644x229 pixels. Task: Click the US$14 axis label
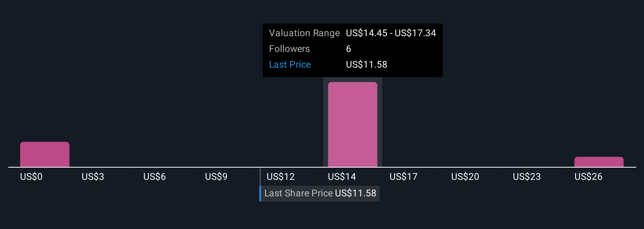(342, 177)
